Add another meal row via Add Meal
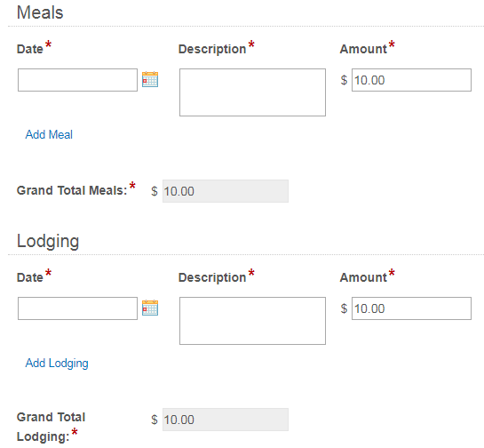Image resolution: width=484 pixels, height=448 pixels. coord(49,134)
